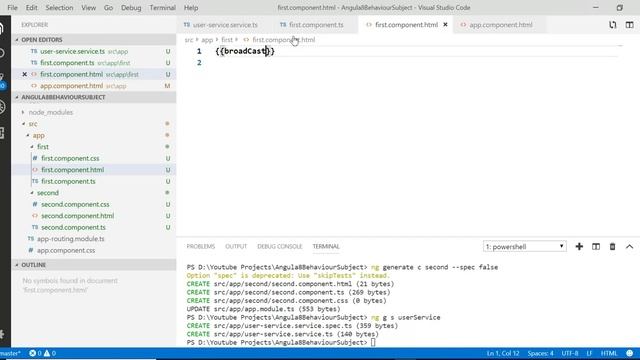Image resolution: width=640 pixels, height=360 pixels.
Task: Open app-routing.module.ts in explorer tree
Action: (x=71, y=239)
